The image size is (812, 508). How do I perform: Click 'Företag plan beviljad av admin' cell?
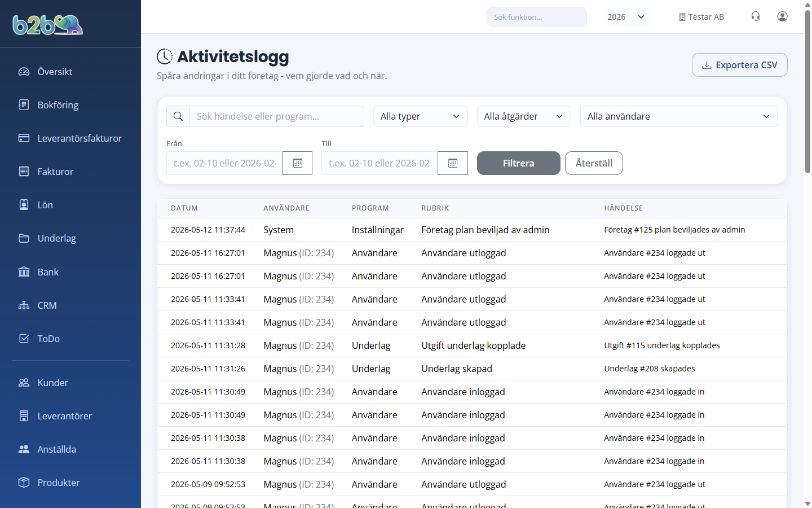[486, 230]
